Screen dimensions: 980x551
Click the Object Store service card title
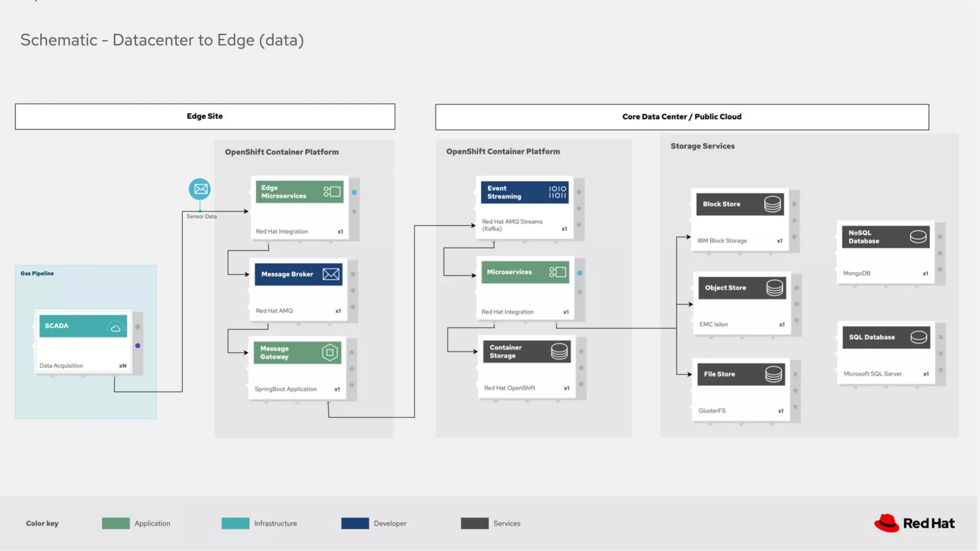725,288
